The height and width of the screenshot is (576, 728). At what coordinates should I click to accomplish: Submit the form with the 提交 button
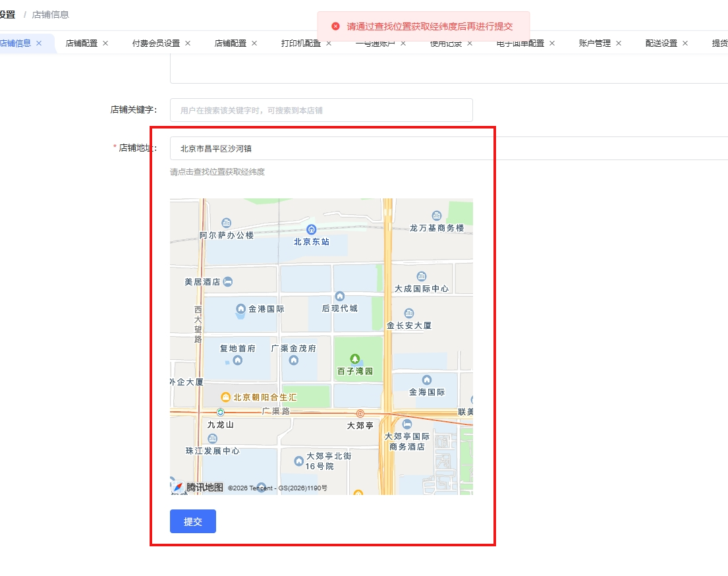192,521
